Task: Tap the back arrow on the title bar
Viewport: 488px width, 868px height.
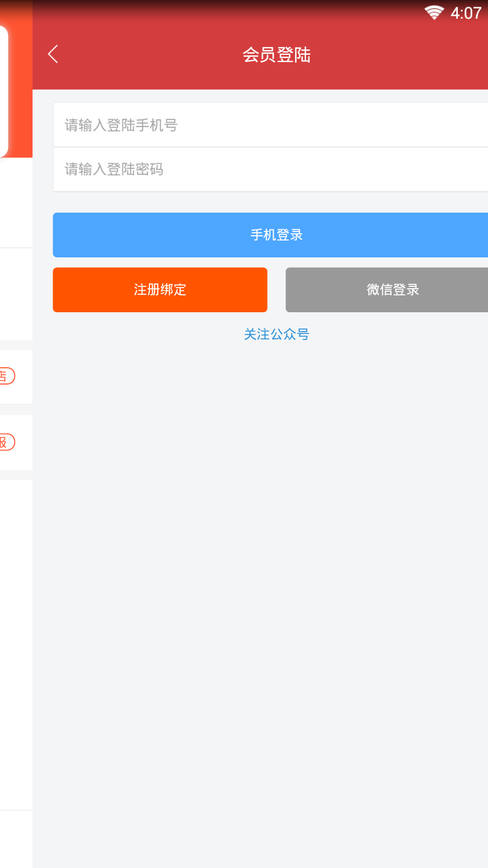Action: [52, 54]
